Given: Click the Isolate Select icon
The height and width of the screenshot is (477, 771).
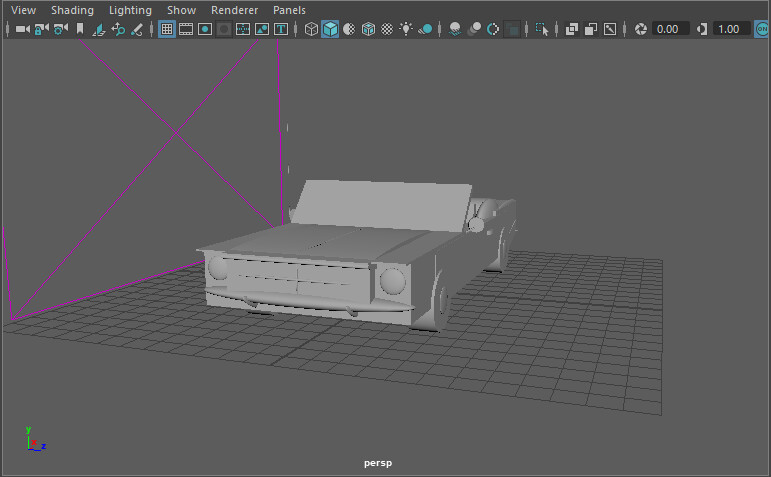Looking at the screenshot, I should [542, 29].
